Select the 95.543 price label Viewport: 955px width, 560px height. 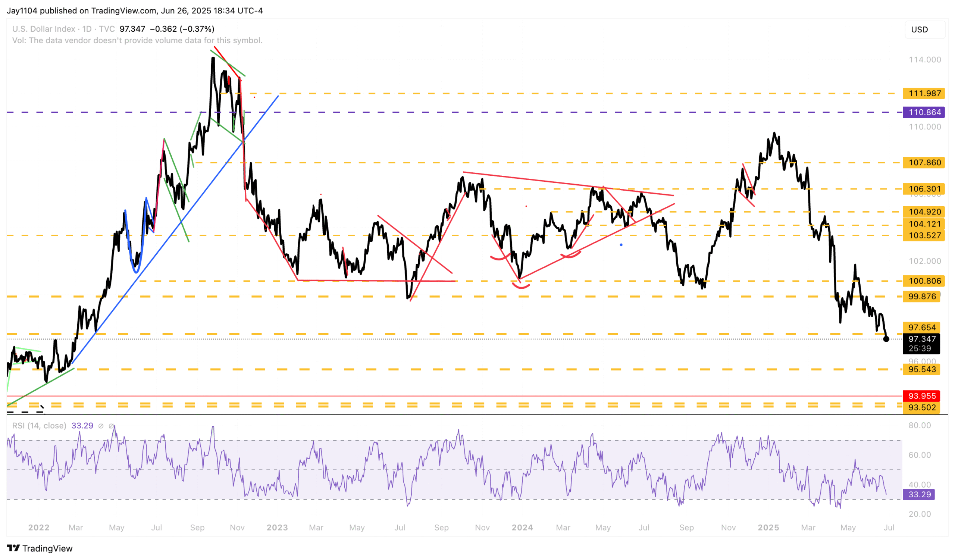(922, 369)
